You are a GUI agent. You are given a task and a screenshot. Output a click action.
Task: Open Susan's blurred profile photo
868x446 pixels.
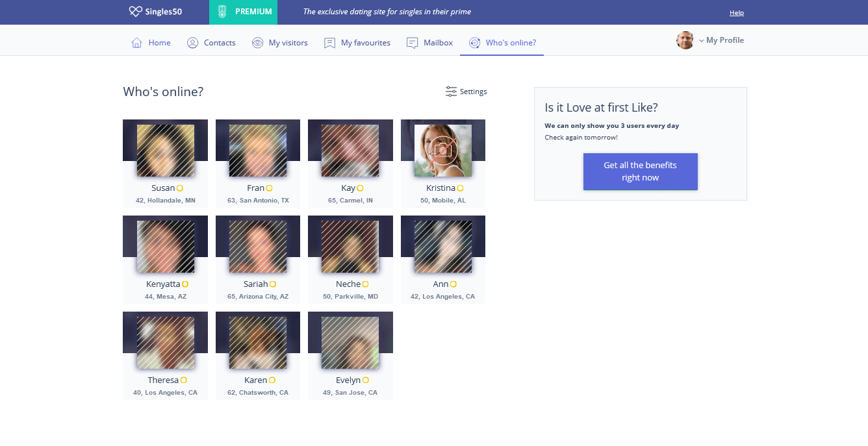(166, 151)
